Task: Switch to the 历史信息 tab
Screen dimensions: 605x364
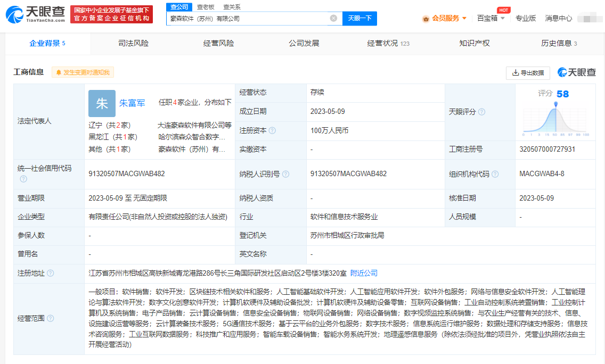Action: [x=559, y=43]
